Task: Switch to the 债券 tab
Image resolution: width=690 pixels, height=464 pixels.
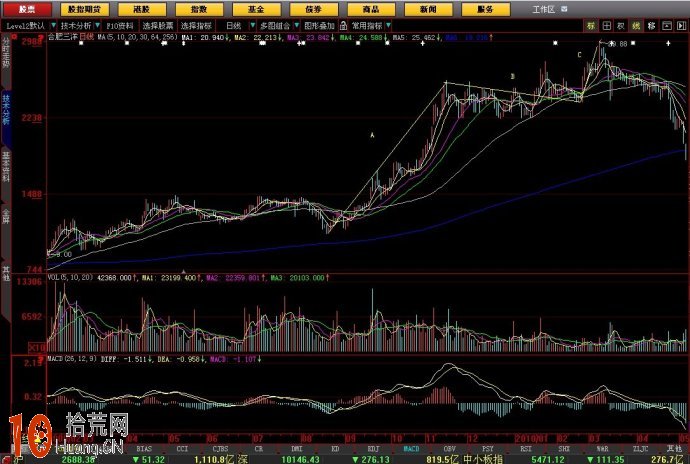Action: [314, 9]
